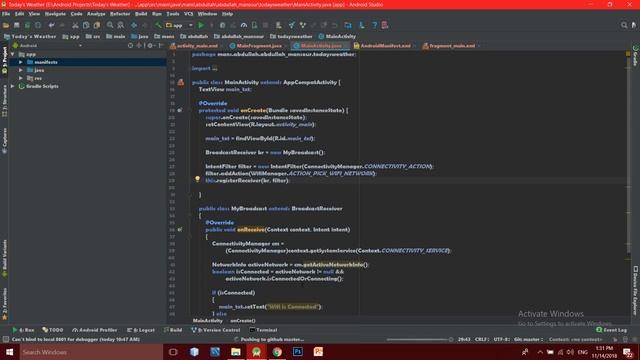The width and height of the screenshot is (640, 360).
Task: Click the Attach debugger to process icon
Action: point(254,25)
